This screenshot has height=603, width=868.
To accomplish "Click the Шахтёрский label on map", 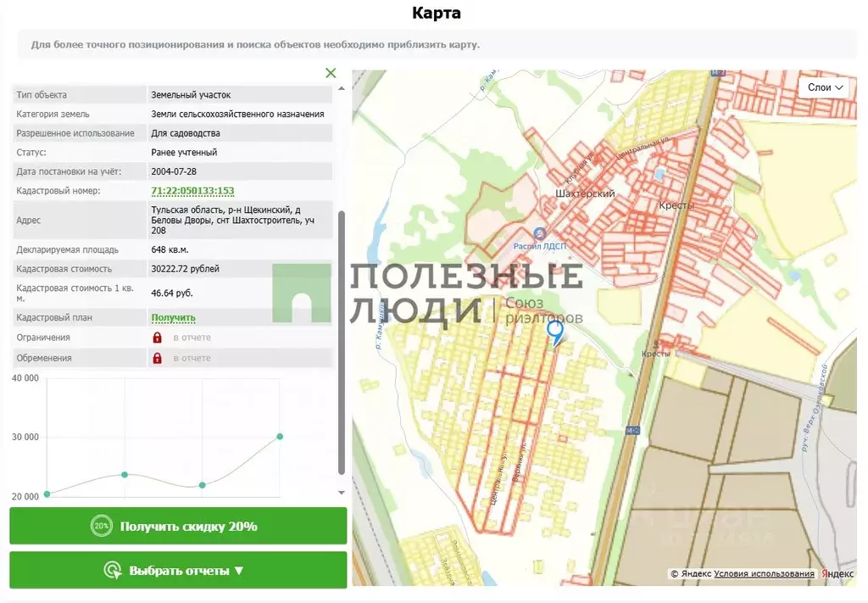I will 585,194.
